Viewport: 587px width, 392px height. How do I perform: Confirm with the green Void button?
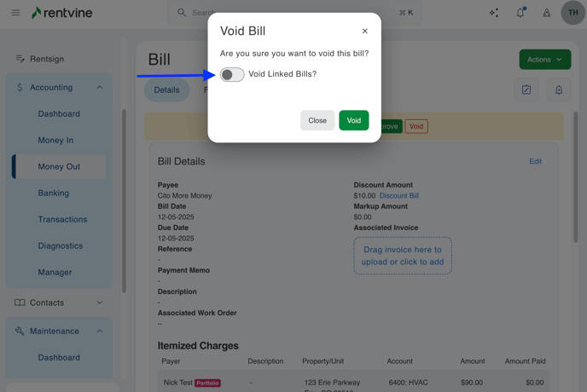point(353,120)
